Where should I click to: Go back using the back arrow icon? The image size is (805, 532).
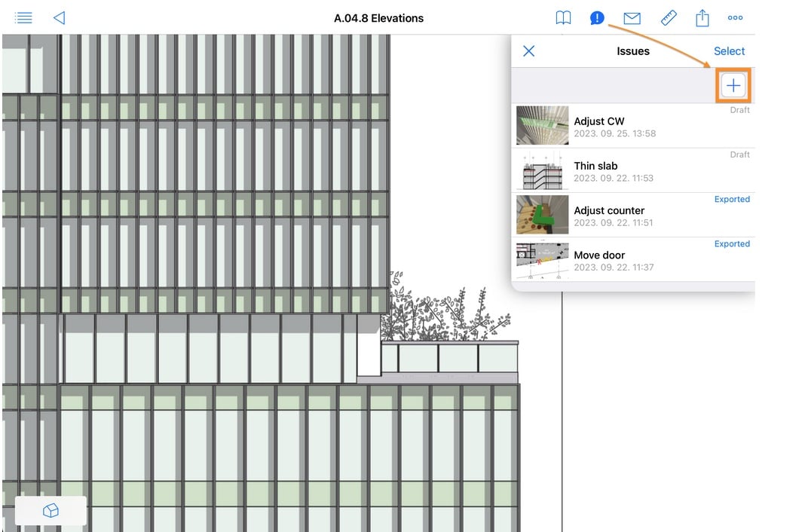(x=60, y=17)
